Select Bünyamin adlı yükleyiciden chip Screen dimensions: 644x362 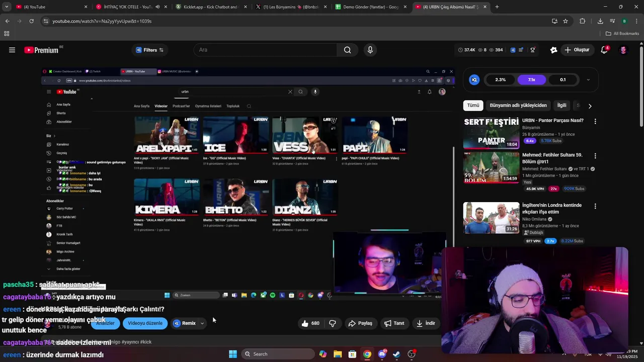518,106
